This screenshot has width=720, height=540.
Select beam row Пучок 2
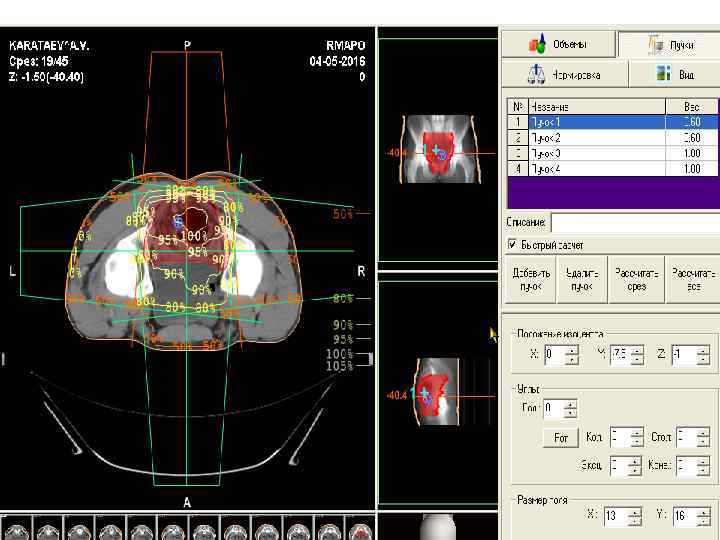pos(613,138)
